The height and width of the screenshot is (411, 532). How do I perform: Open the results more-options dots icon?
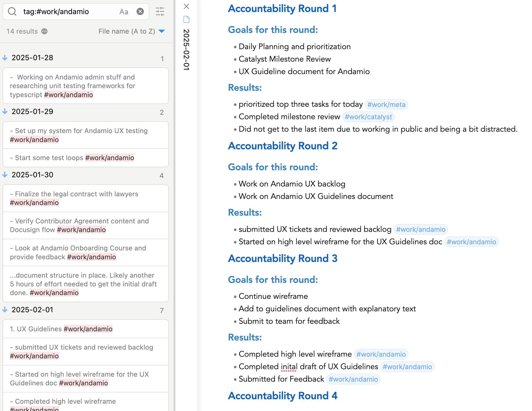pyautogui.click(x=44, y=32)
